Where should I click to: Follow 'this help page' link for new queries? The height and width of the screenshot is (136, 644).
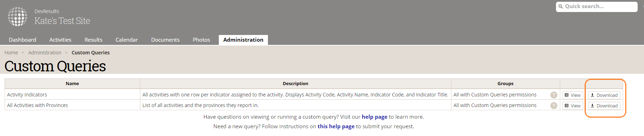(x=336, y=126)
